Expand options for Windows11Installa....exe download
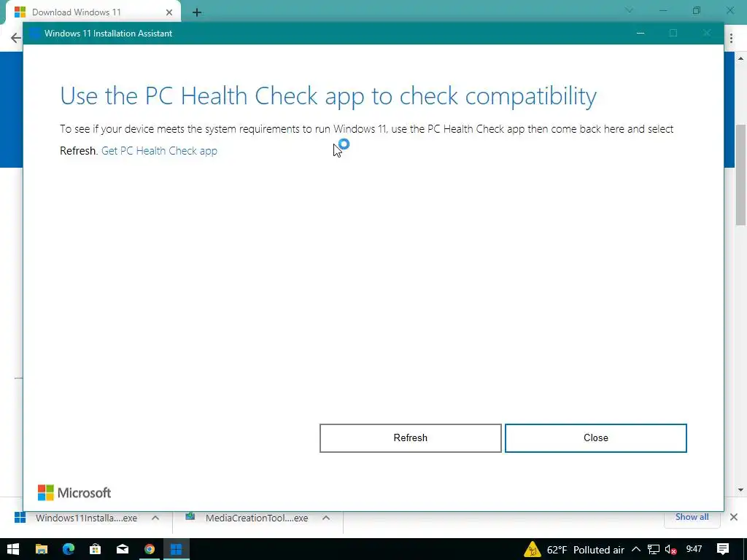The height and width of the screenshot is (560, 747). coord(155,518)
